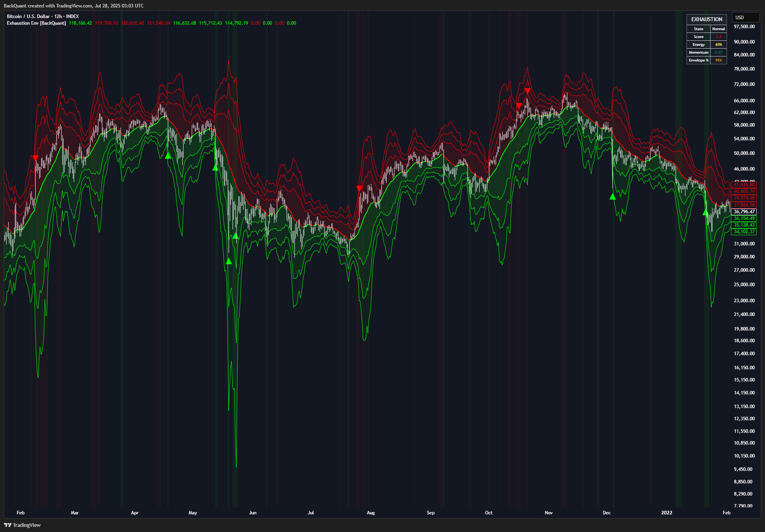Click the green up triangle in late January 2022
This screenshot has width=765, height=532.
click(x=705, y=212)
